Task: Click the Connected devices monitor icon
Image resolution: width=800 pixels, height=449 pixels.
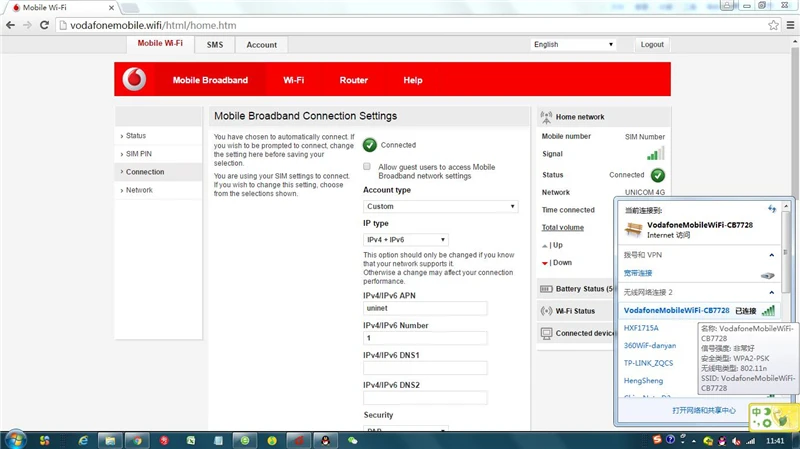Action: pos(546,333)
